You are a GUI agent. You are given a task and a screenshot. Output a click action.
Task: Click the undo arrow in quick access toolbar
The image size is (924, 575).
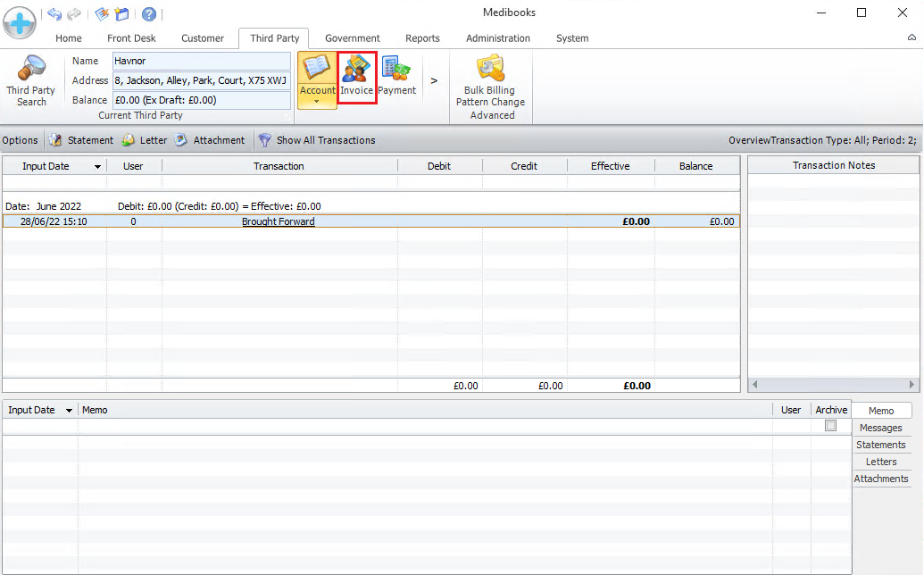point(54,14)
